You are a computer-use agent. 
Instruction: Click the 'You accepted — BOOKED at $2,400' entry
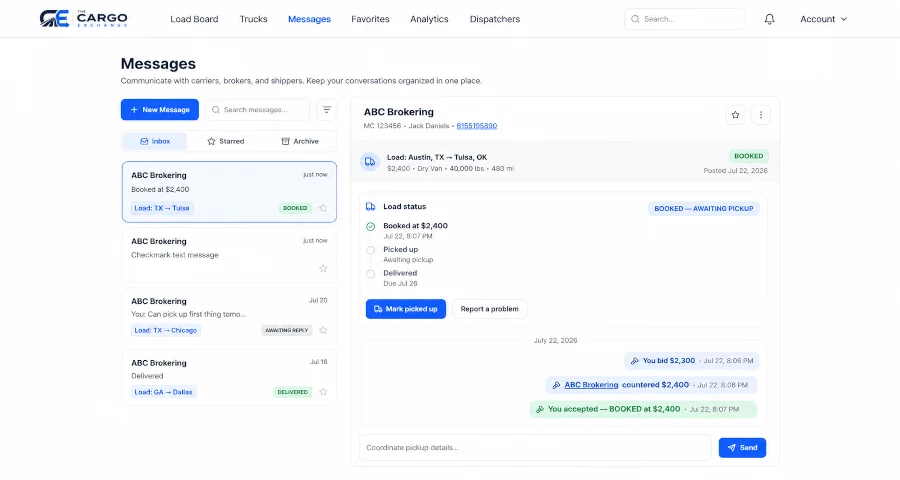[x=643, y=409]
